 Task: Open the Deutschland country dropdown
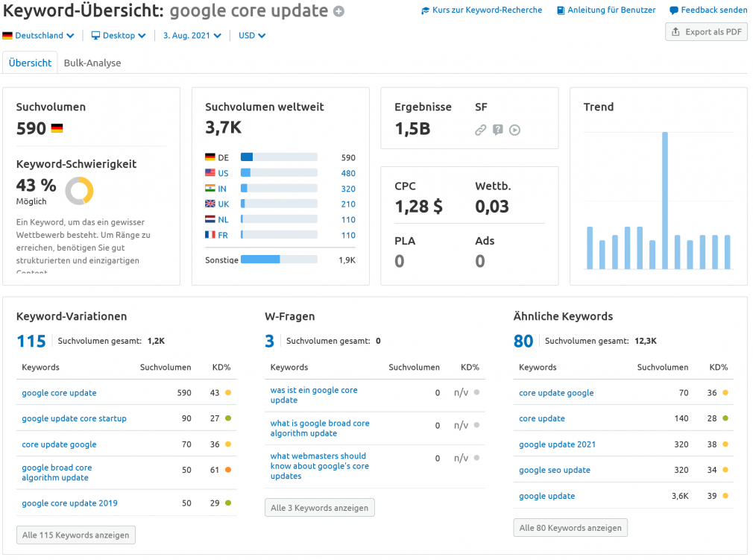39,36
